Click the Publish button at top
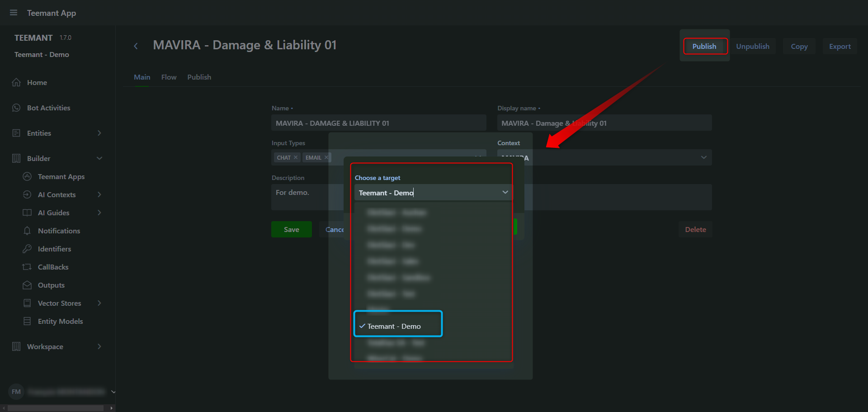The width and height of the screenshot is (868, 412). tap(704, 46)
